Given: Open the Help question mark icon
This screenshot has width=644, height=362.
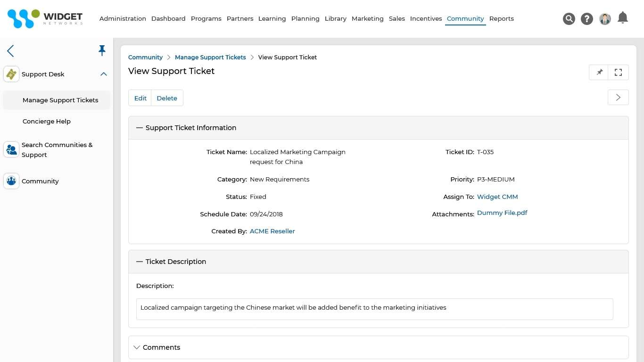Looking at the screenshot, I should click(x=586, y=19).
